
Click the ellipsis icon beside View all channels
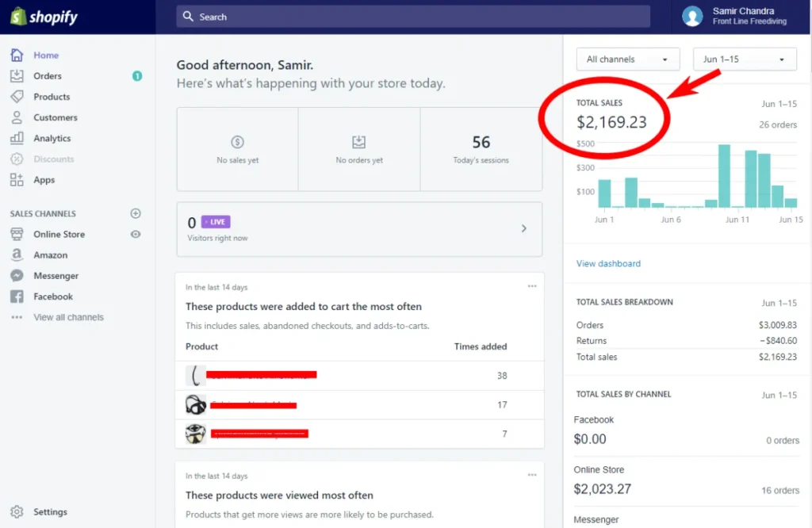pos(17,317)
